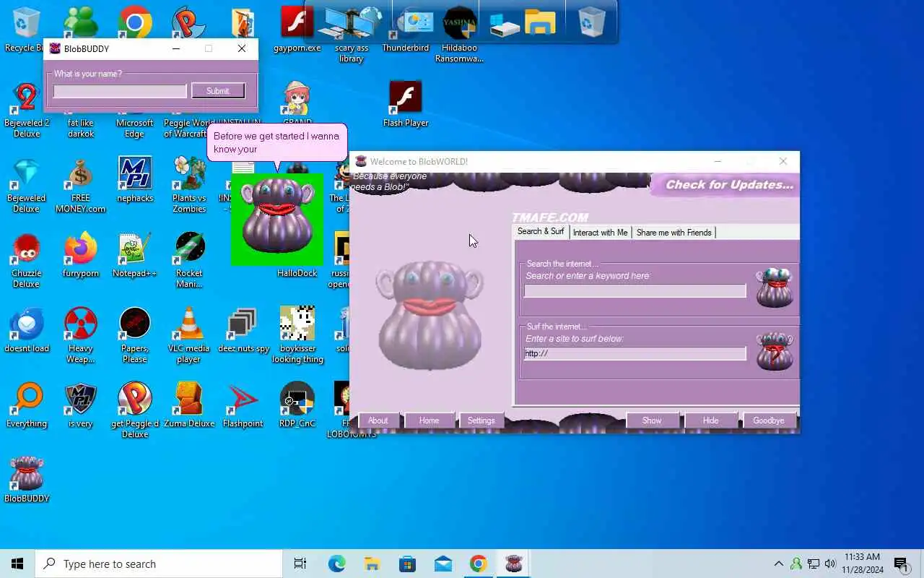
Task: Focus the site URL field containing http://
Action: [x=635, y=353]
